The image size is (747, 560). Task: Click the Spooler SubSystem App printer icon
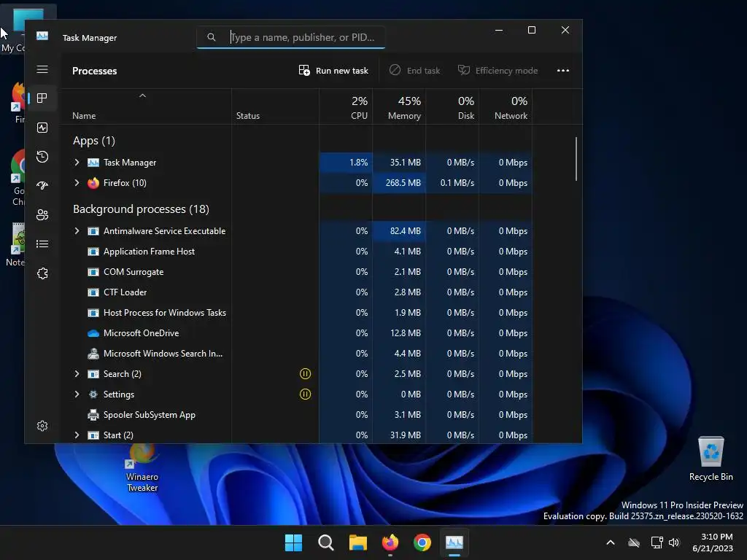click(x=93, y=415)
